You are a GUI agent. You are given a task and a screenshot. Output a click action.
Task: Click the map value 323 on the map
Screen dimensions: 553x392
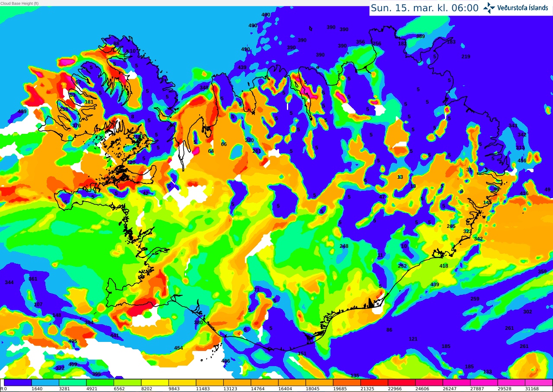tap(467, 231)
